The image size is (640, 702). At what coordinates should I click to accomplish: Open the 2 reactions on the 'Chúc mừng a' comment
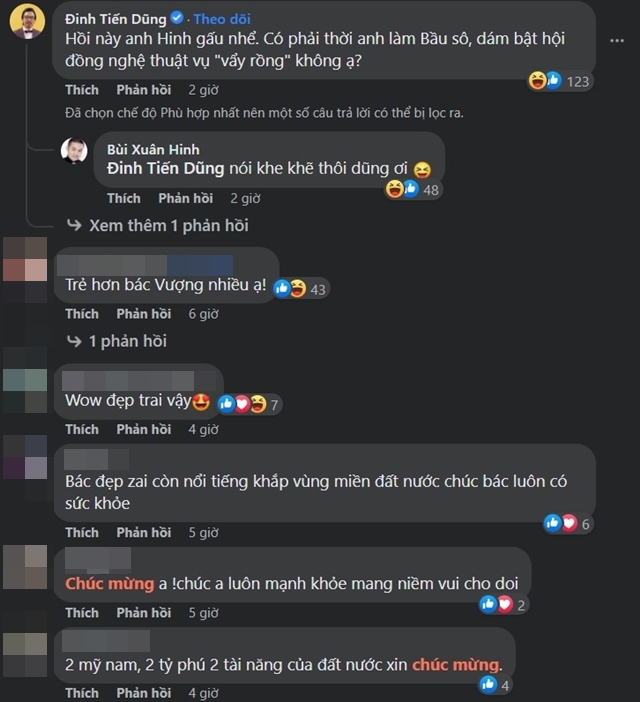point(502,604)
